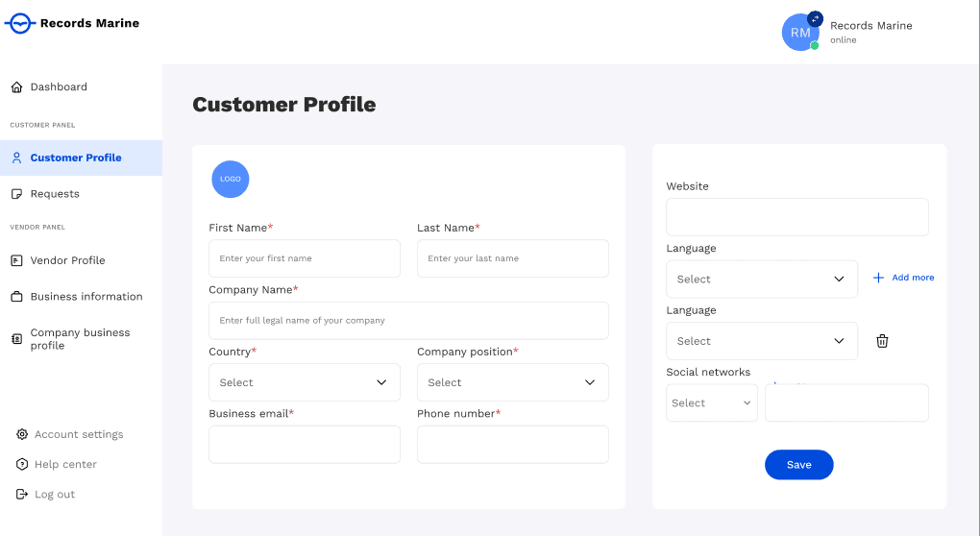Click the blue LOGO upload circle
Viewport: 980px width, 536px height.
231,180
